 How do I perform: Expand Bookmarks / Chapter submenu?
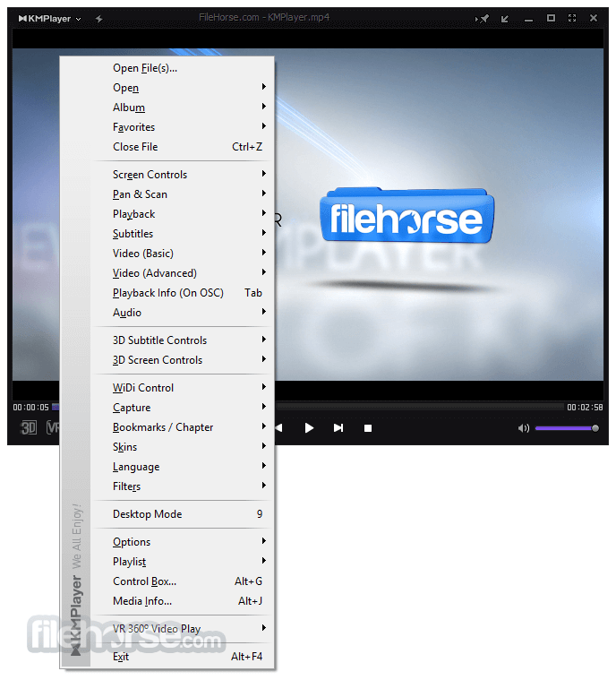point(183,427)
